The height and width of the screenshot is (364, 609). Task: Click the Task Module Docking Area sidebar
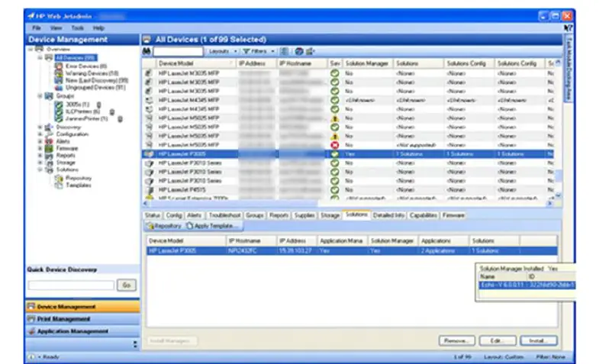569,69
